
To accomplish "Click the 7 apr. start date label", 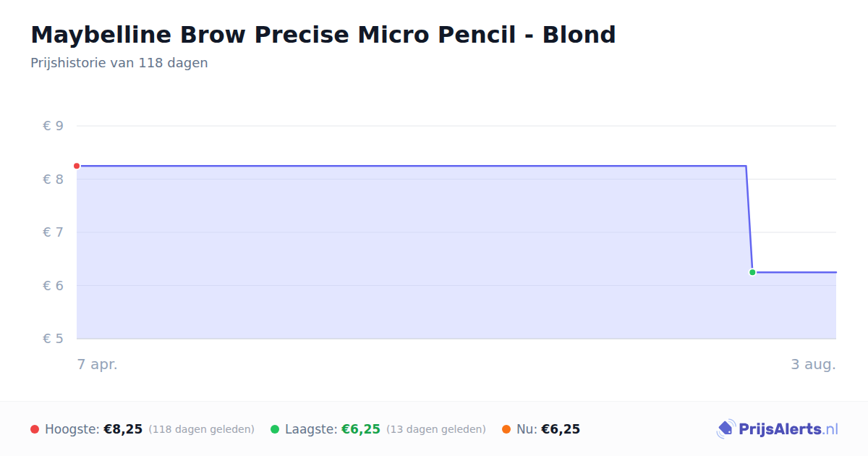I will [98, 364].
